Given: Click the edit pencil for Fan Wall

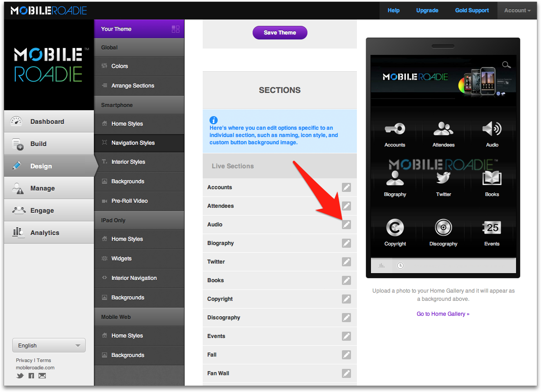Looking at the screenshot, I should [x=346, y=373].
